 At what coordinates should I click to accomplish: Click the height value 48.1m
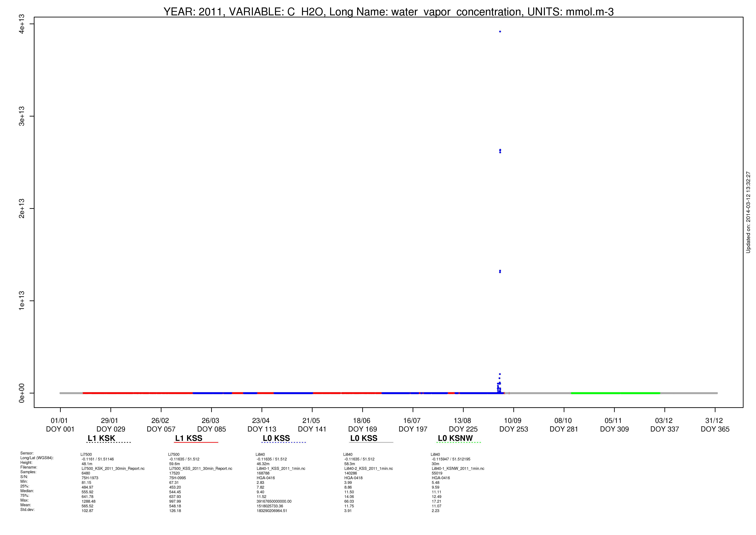(87, 464)
